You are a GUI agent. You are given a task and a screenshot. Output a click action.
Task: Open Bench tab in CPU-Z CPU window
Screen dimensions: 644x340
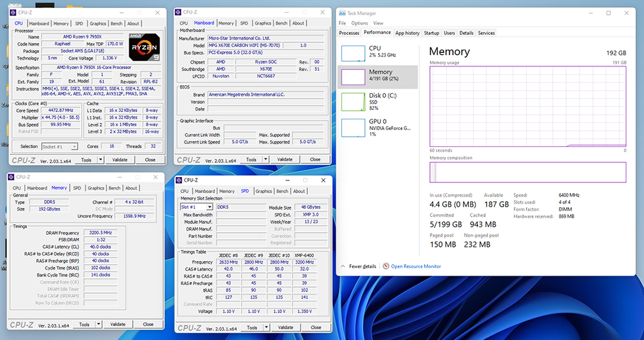click(x=116, y=23)
